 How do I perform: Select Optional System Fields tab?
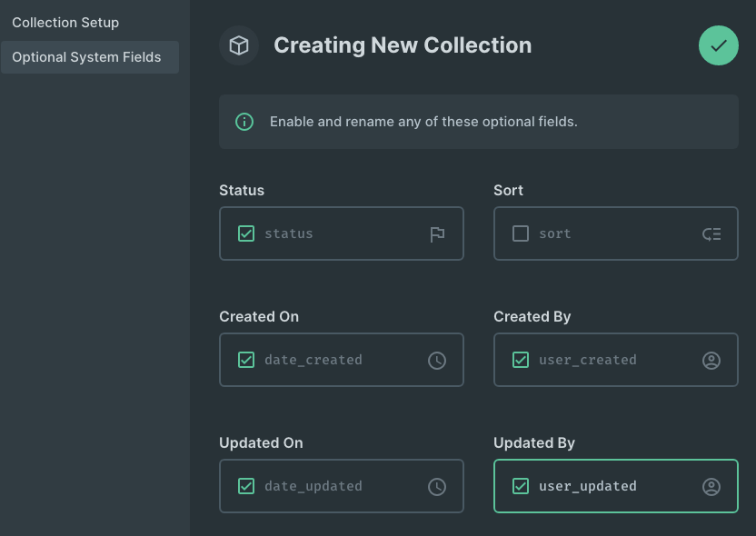[90, 57]
